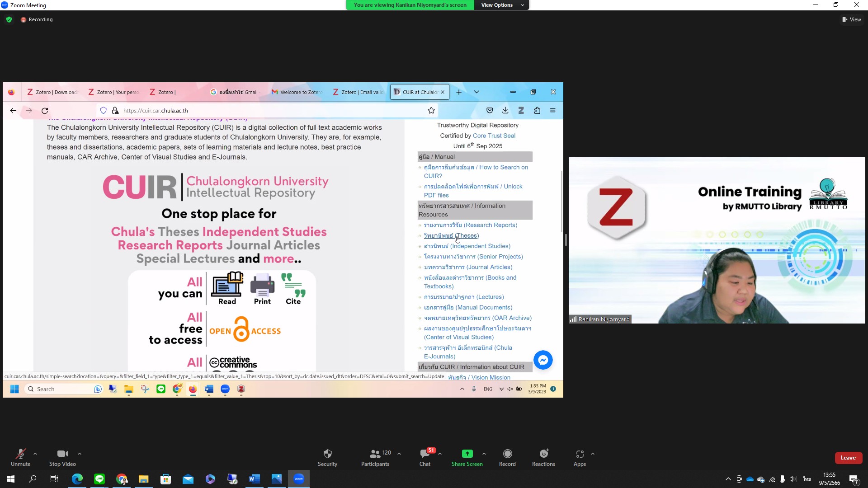Click the blue Messenger chat bubble
This screenshot has width=868, height=488.
543,360
